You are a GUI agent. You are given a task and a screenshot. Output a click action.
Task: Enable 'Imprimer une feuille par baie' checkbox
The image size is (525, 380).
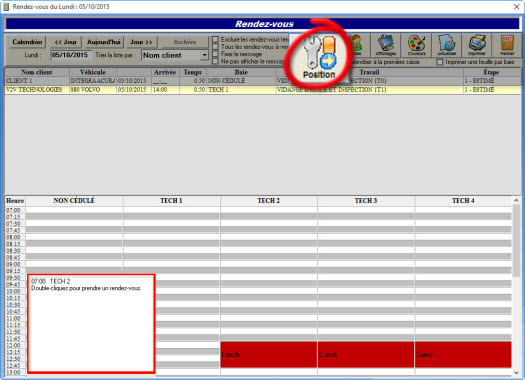[440, 62]
